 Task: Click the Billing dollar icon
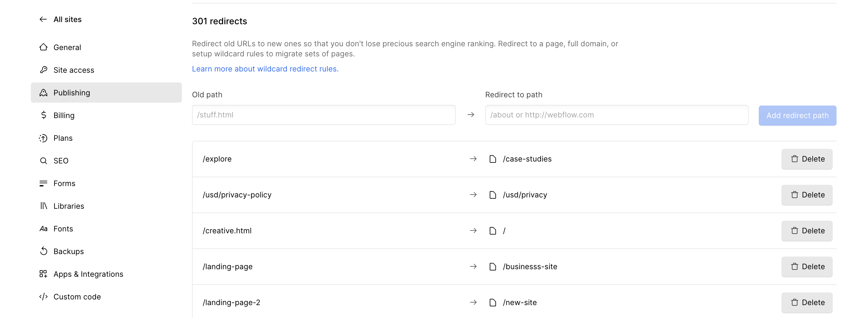43,115
